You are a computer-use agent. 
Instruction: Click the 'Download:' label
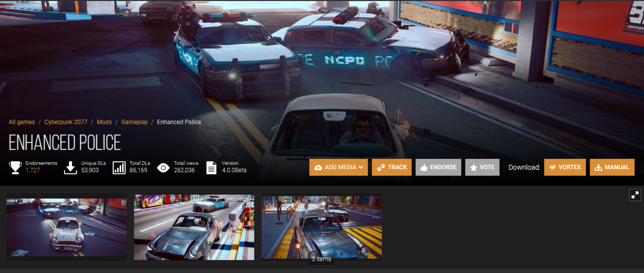click(x=524, y=167)
